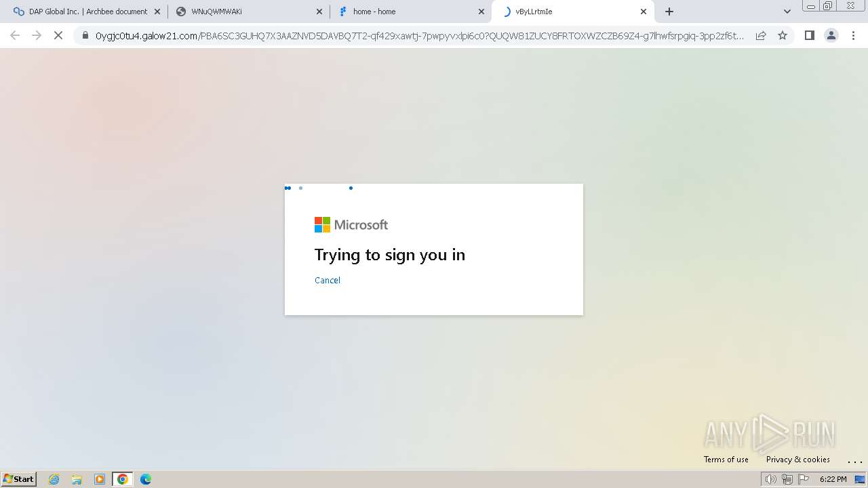Viewport: 868px width, 488px height.
Task: Open the tab search dropdown
Action: pyautogui.click(x=787, y=12)
